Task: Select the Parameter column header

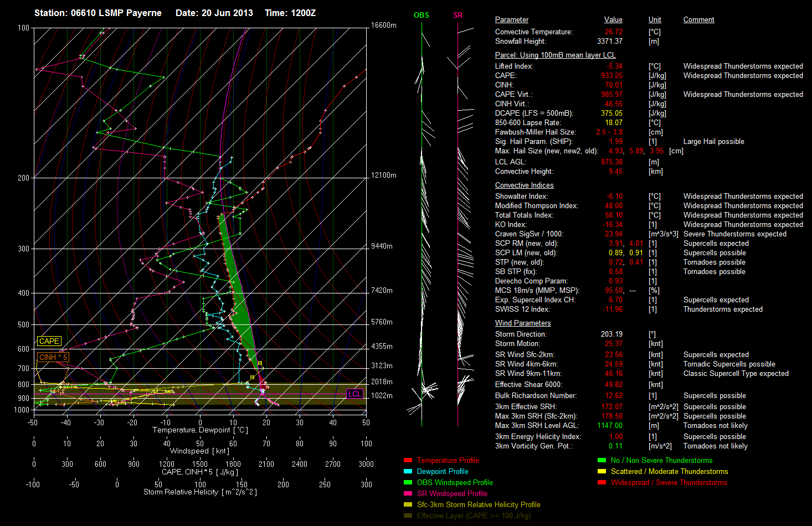Action: 511,20
